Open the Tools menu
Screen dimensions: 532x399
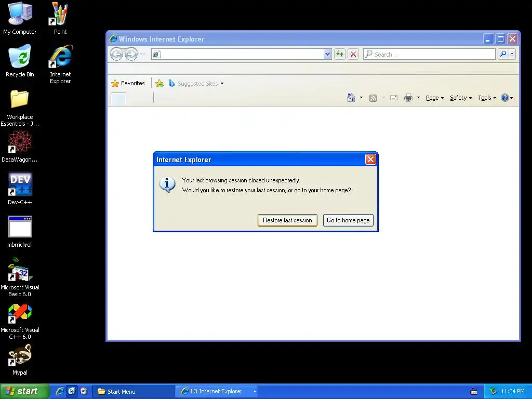point(487,98)
